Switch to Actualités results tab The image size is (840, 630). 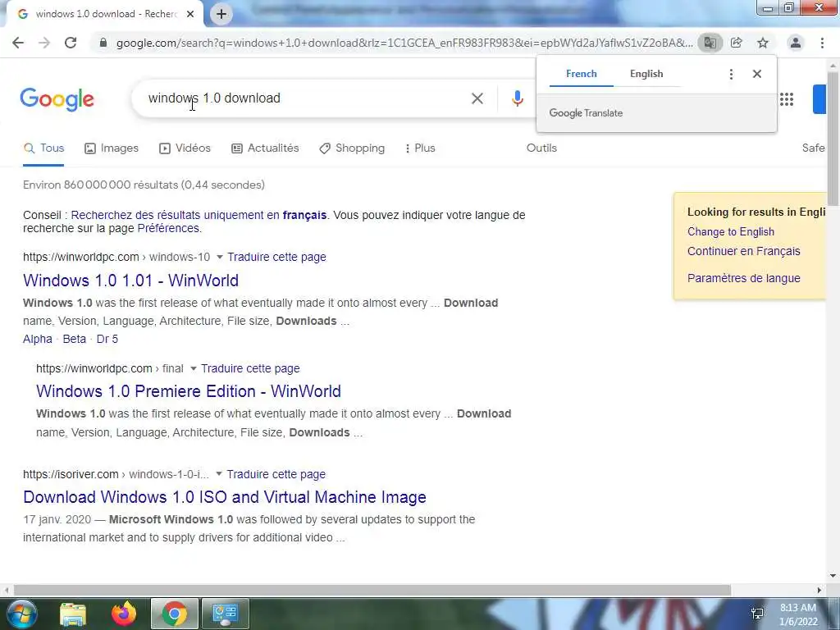pos(265,148)
